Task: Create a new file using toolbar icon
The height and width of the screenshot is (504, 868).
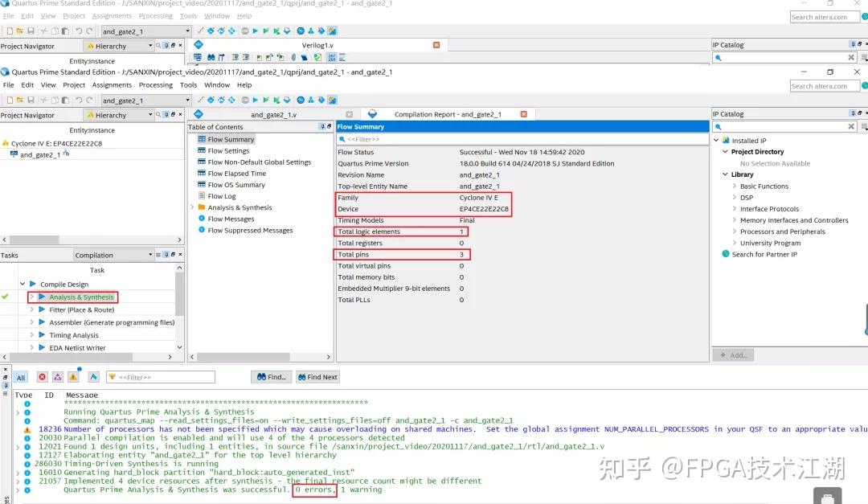Action: pyautogui.click(x=10, y=100)
